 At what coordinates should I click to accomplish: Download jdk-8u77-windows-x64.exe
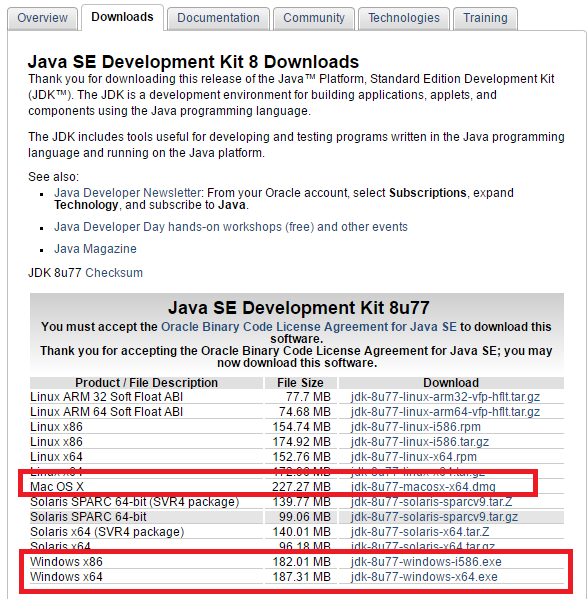tap(424, 576)
